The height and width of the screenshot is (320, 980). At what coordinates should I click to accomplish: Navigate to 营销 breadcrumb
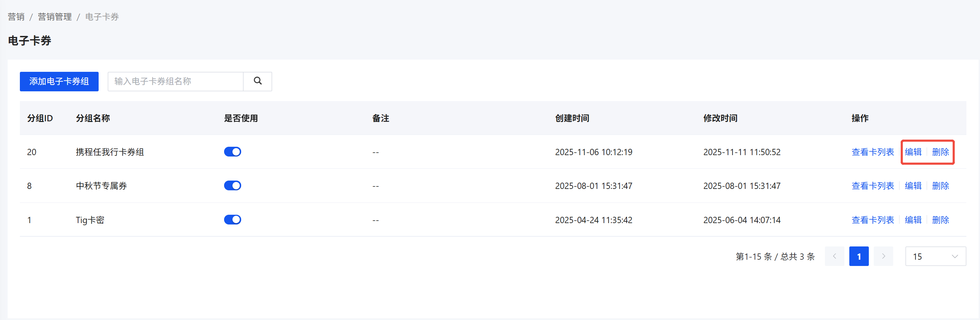(16, 17)
